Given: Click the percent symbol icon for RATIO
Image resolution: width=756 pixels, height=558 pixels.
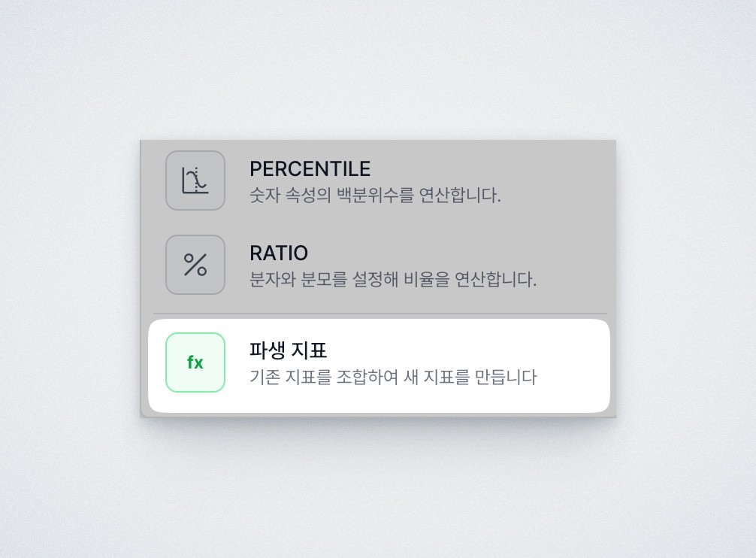Looking at the screenshot, I should pyautogui.click(x=195, y=264).
